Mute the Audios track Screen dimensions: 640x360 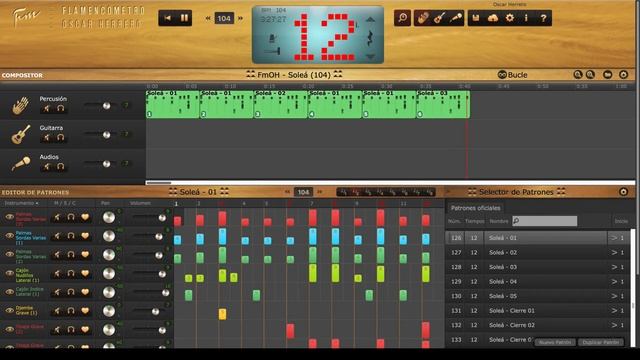47,167
